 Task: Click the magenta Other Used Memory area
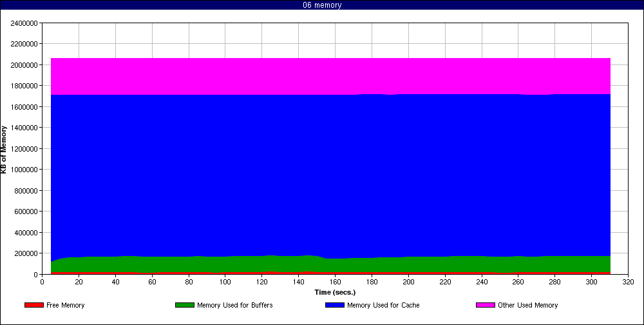(x=330, y=76)
